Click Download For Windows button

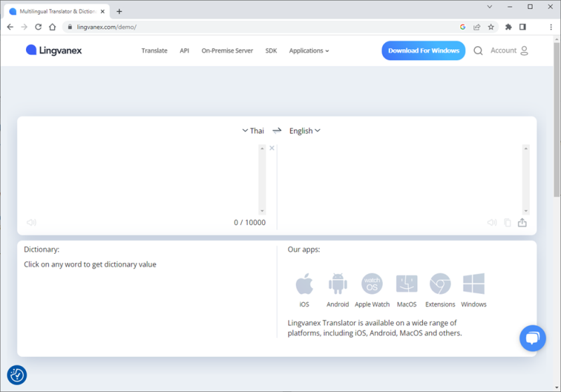423,50
